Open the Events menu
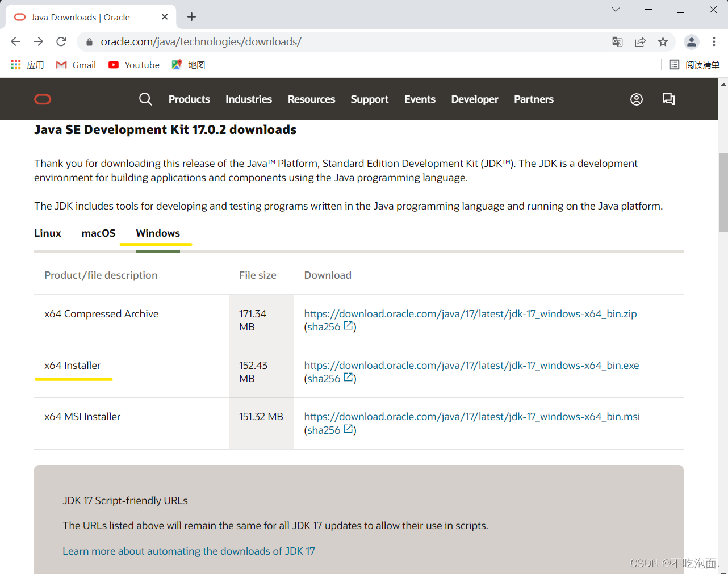 click(x=420, y=99)
